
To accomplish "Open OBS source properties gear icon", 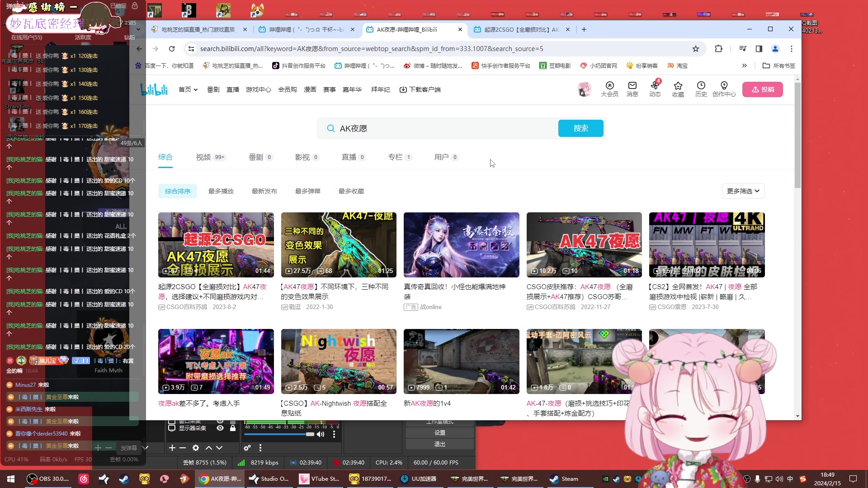I will 196,448.
